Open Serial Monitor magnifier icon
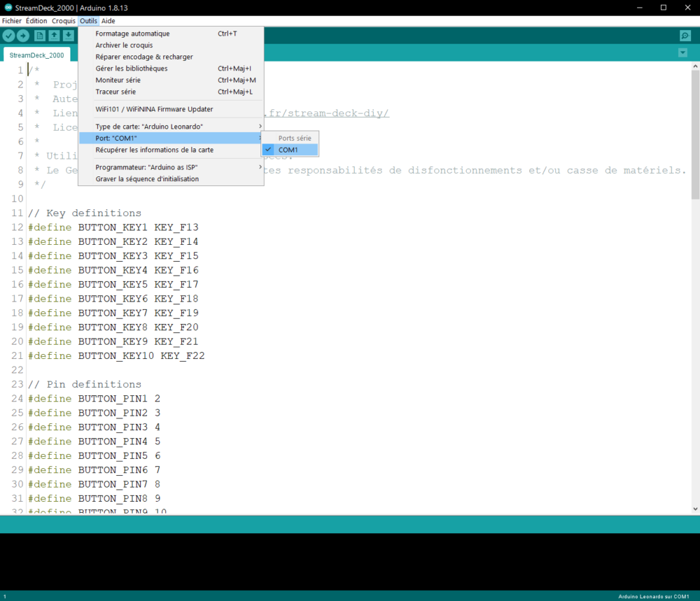This screenshot has height=601, width=700. pos(685,36)
